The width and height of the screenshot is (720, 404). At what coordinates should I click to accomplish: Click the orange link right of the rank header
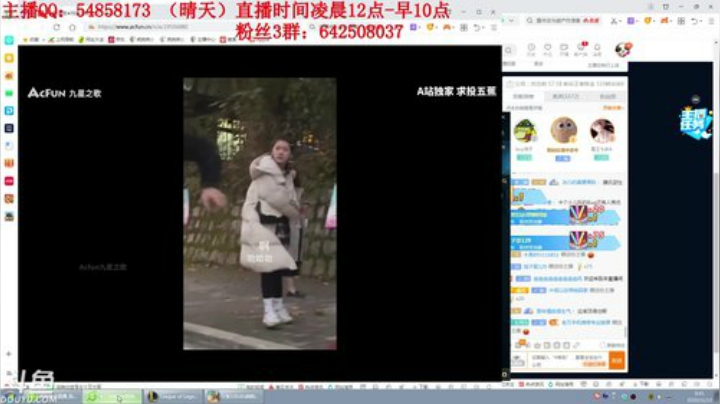point(613,108)
